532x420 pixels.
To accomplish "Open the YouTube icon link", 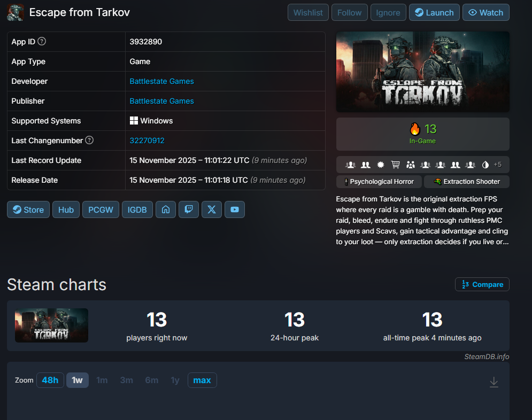I will pyautogui.click(x=235, y=209).
